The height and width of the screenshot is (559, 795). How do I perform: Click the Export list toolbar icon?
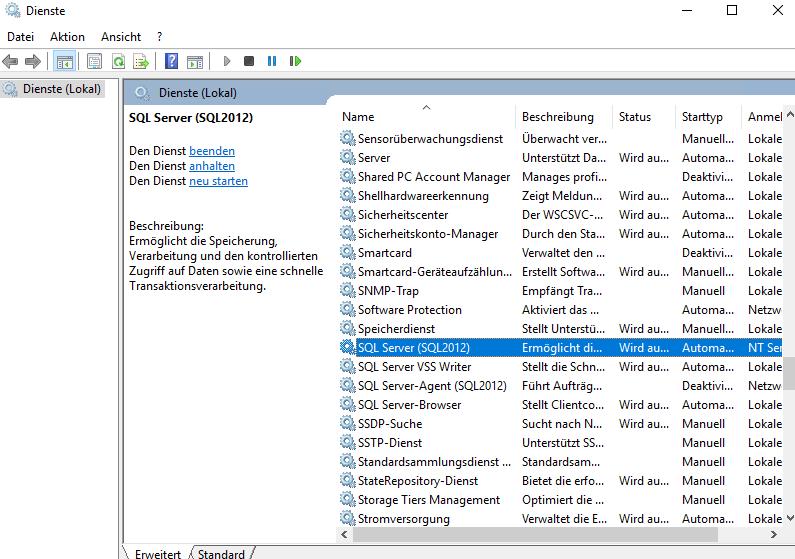(141, 61)
